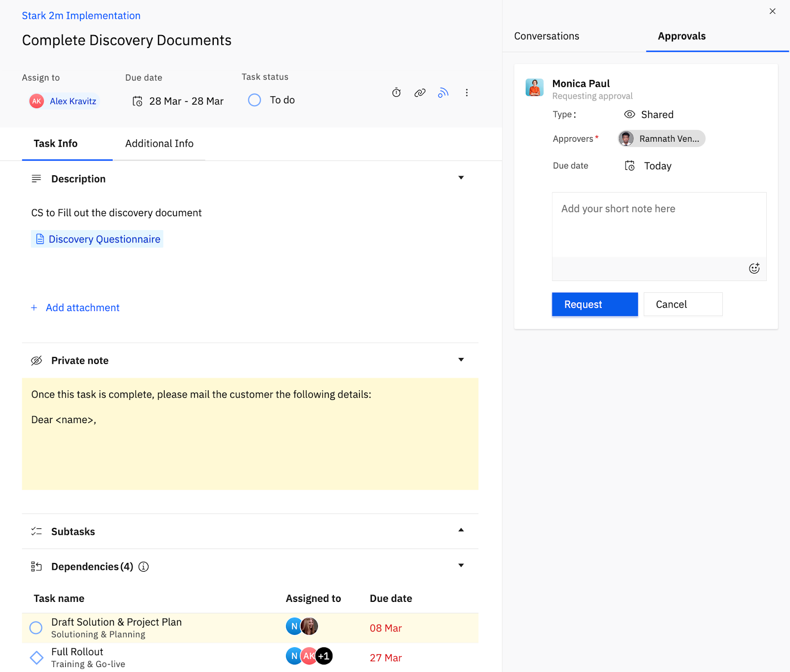Click the blue follow feed icon
This screenshot has height=672, width=790.
[443, 92]
